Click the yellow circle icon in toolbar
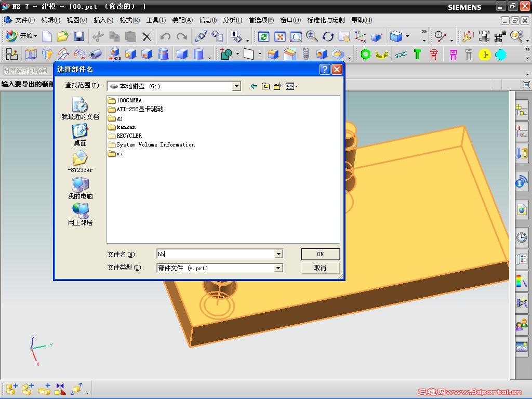This screenshot has width=532, height=399. (x=485, y=55)
